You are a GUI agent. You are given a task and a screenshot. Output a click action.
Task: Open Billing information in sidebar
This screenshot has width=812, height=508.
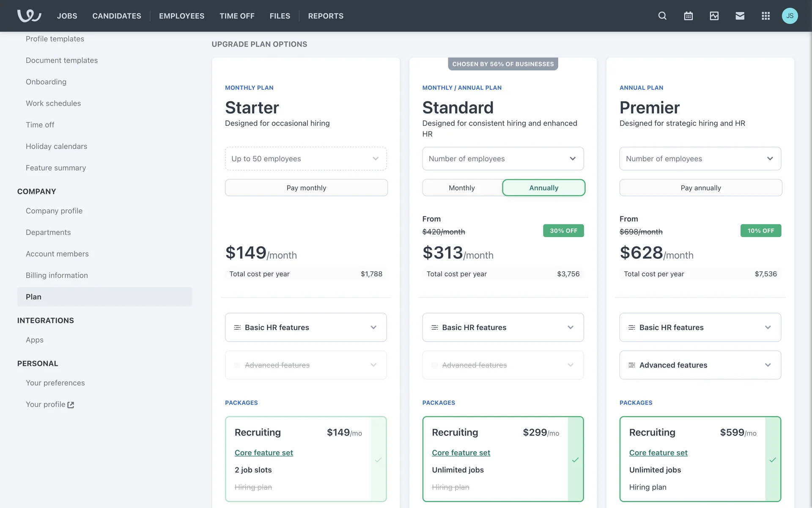point(57,275)
